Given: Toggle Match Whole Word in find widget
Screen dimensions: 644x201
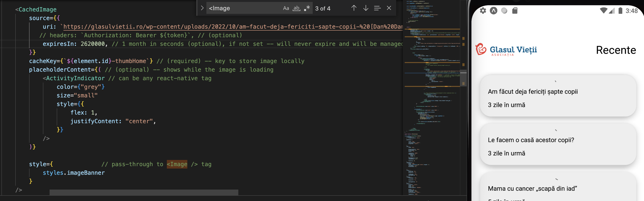Looking at the screenshot, I should coord(296,8).
